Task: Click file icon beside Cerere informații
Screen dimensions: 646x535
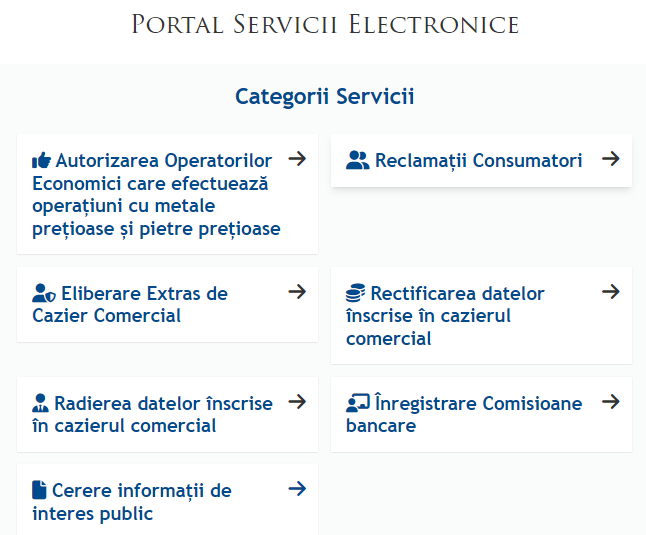Action: click(x=39, y=490)
